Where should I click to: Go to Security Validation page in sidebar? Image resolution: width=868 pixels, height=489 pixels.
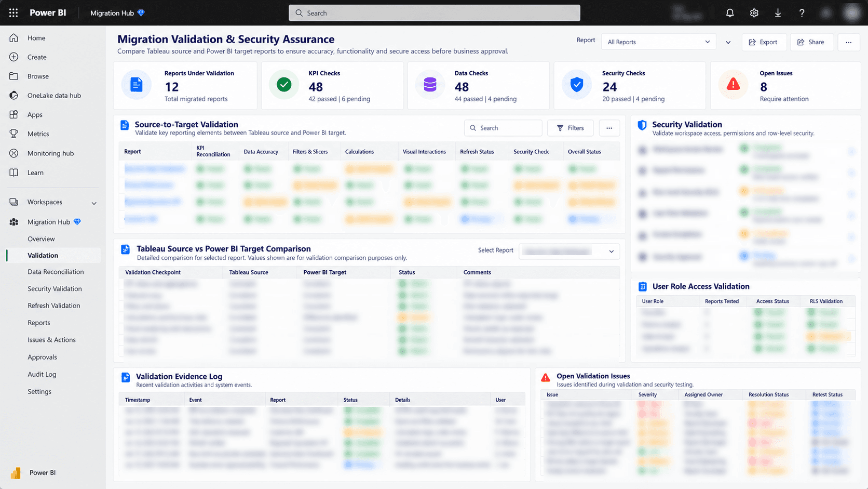click(55, 289)
